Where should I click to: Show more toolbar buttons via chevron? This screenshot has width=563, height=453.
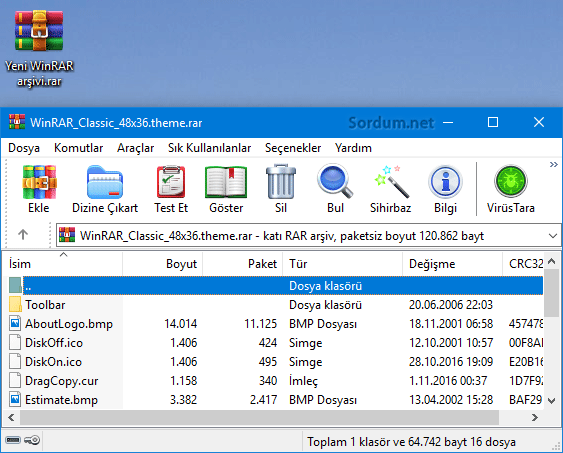pyautogui.click(x=553, y=165)
